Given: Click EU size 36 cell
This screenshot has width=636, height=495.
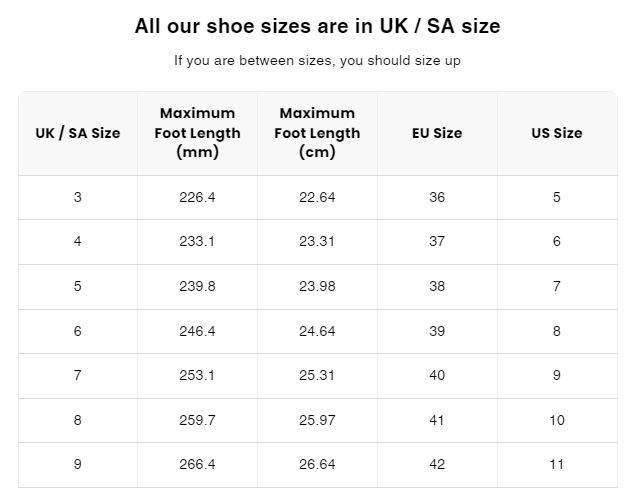Looking at the screenshot, I should (x=437, y=197).
